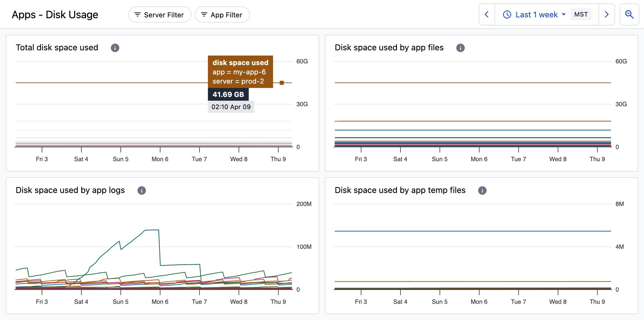Click the Apps - Disk Usage title

point(55,15)
